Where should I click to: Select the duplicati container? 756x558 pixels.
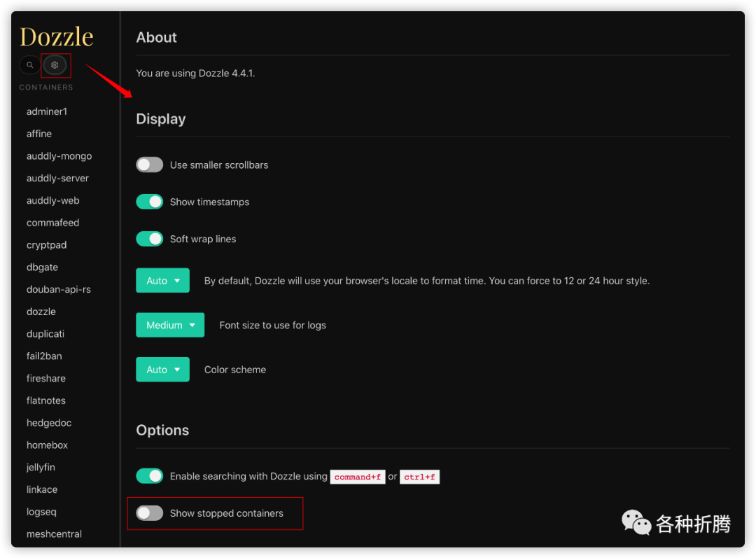pos(45,334)
